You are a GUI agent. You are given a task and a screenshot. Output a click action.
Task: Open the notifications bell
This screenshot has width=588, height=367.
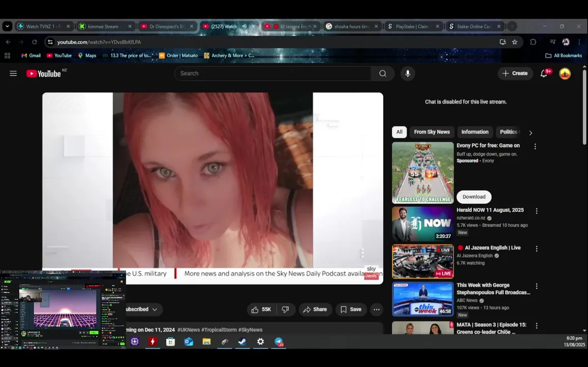coord(544,73)
